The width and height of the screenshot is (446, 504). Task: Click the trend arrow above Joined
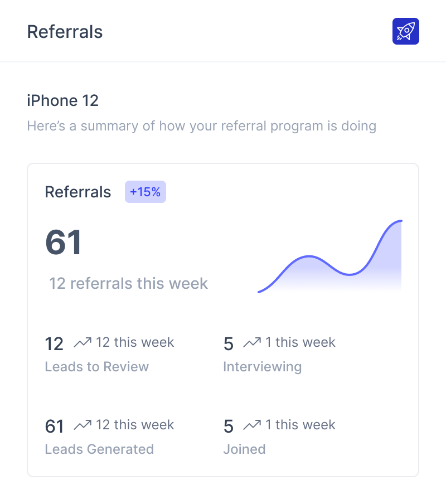click(252, 425)
